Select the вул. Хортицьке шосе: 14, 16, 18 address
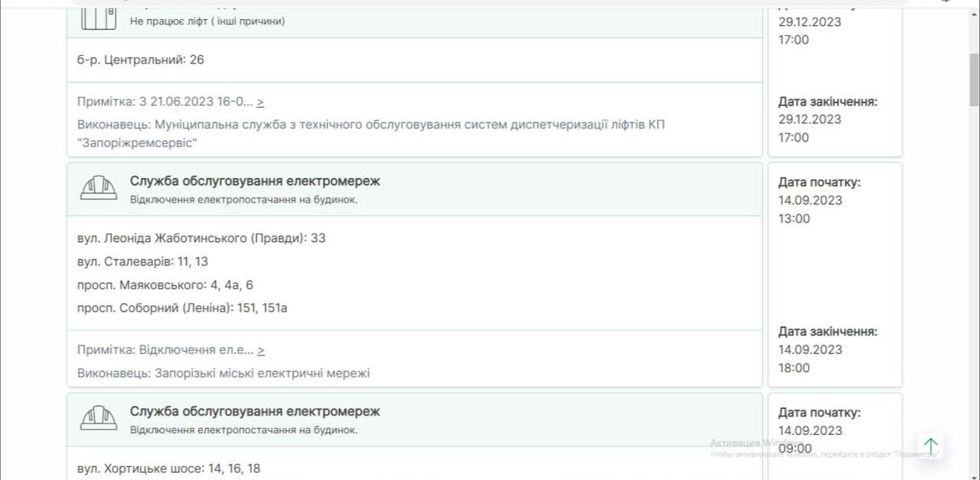 tap(169, 468)
